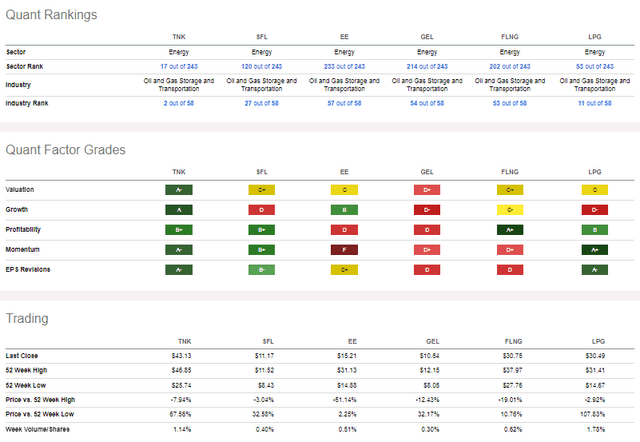Image resolution: width=640 pixels, height=442 pixels.
Task: Select FLNG Last Close value $30.75
Action: click(x=513, y=356)
